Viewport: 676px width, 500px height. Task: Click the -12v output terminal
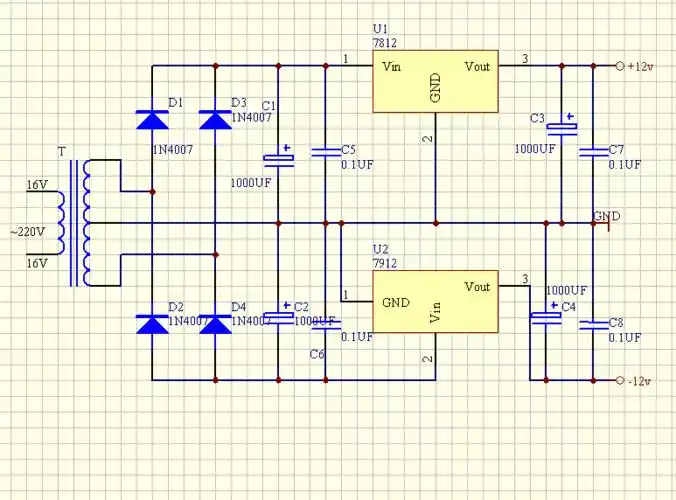[620, 381]
